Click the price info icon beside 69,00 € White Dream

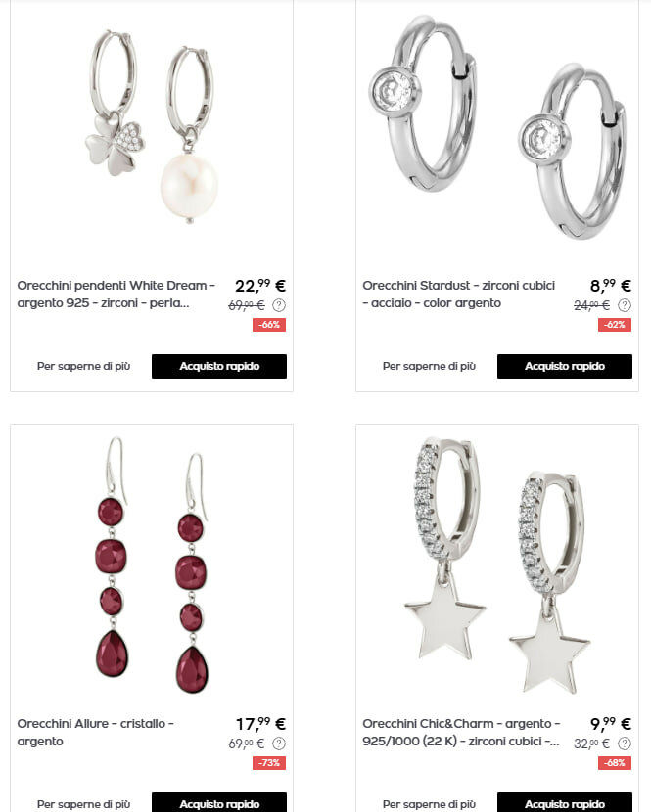coord(279,305)
